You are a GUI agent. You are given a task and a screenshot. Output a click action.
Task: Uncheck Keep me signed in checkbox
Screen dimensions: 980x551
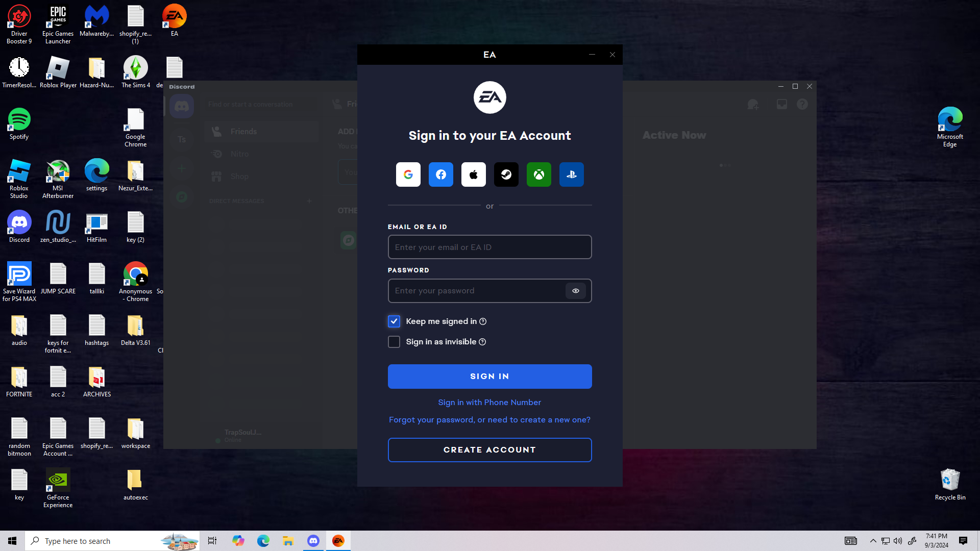[394, 321]
